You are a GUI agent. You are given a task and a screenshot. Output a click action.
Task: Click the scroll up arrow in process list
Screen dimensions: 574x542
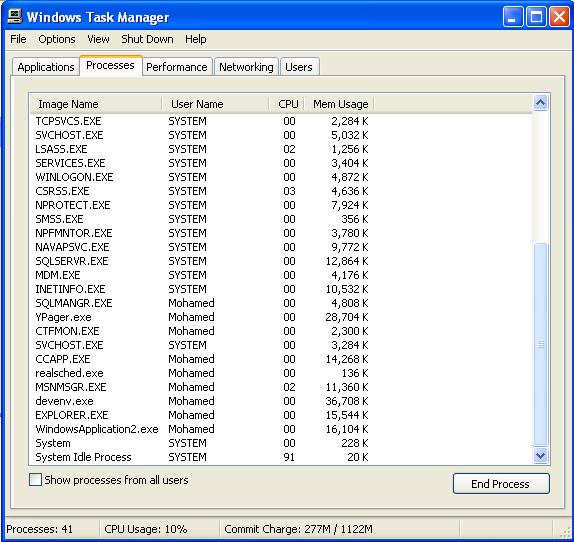point(541,103)
